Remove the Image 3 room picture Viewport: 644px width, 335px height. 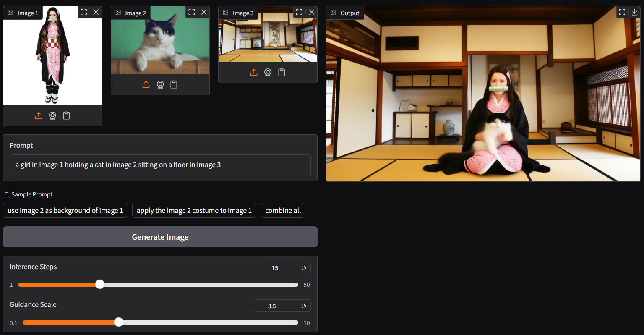(x=312, y=12)
